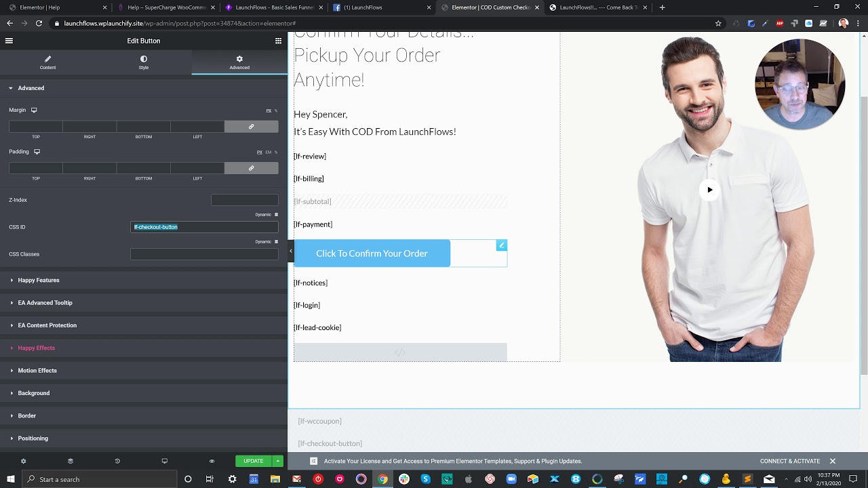This screenshot has width=868, height=488.
Task: Switch to the Style tab
Action: 144,62
